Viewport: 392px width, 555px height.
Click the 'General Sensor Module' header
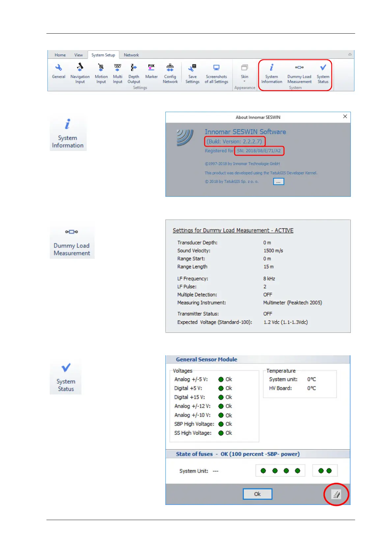pyautogui.click(x=207, y=360)
